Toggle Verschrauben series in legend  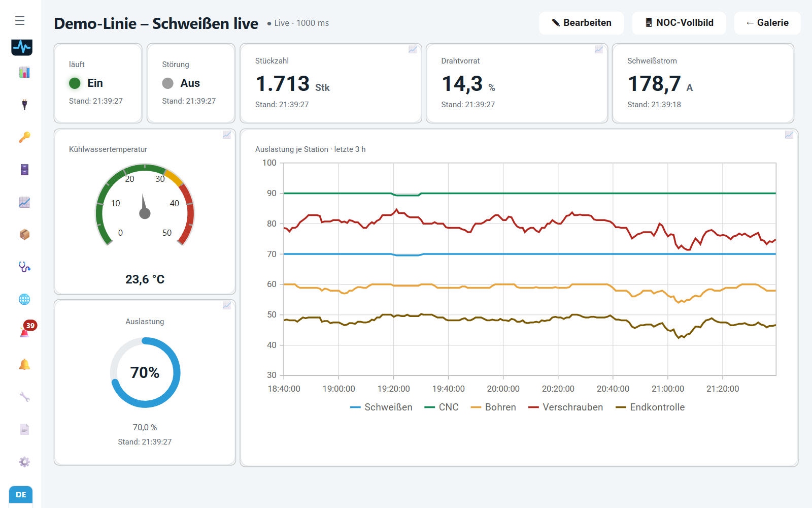pyautogui.click(x=565, y=407)
